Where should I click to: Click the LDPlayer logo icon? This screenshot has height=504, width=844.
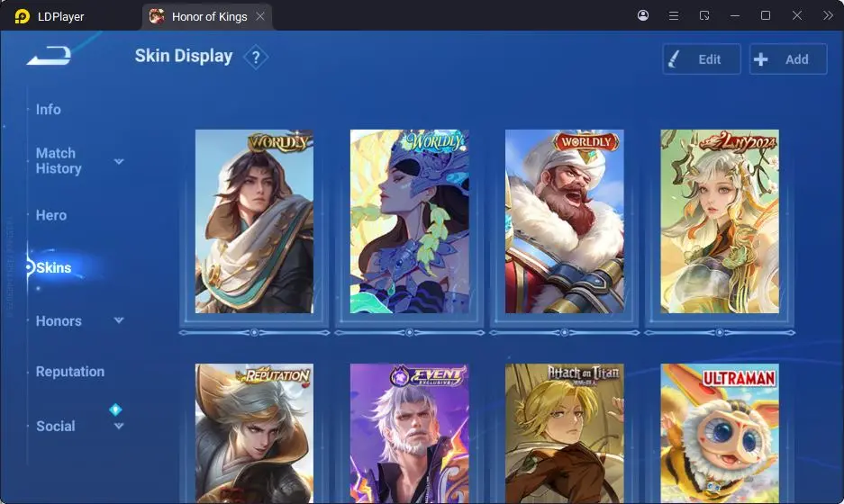pos(23,16)
